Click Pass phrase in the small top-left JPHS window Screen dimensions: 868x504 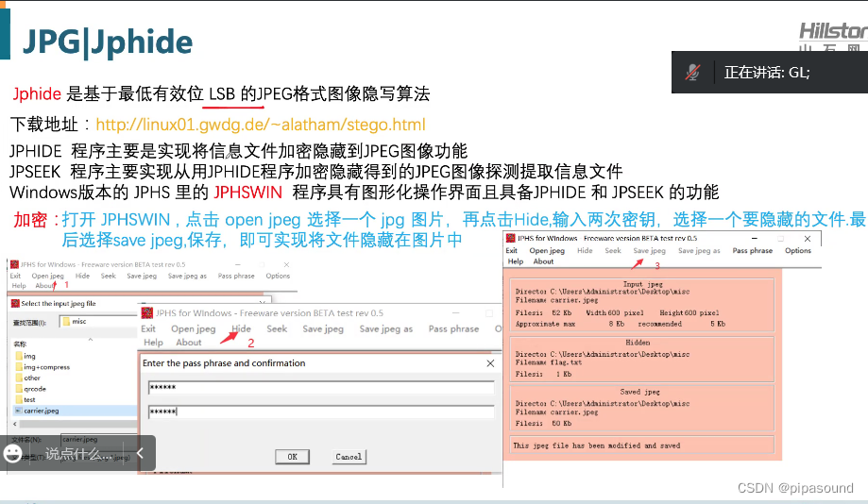[x=236, y=276]
